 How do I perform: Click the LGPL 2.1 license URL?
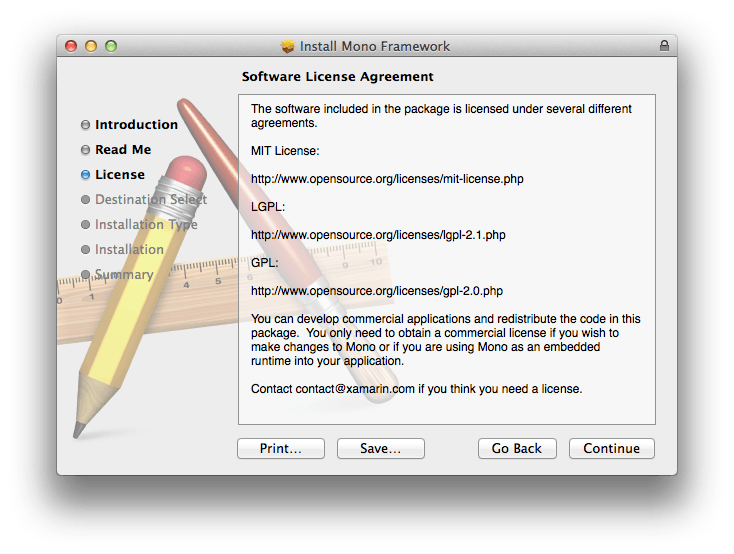(378, 235)
